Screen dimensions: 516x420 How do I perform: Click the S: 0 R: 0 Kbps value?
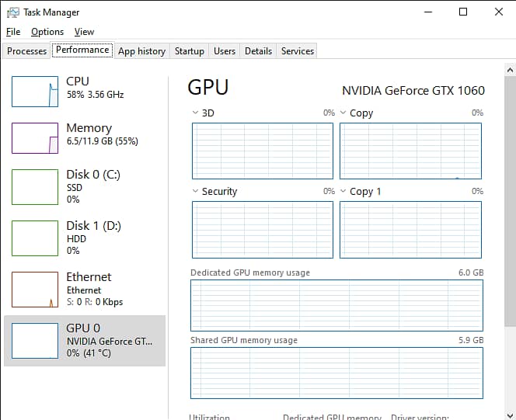click(95, 302)
